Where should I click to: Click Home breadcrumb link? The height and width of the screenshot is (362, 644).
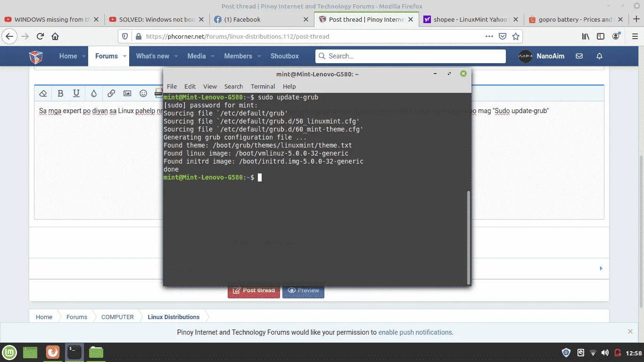point(44,317)
